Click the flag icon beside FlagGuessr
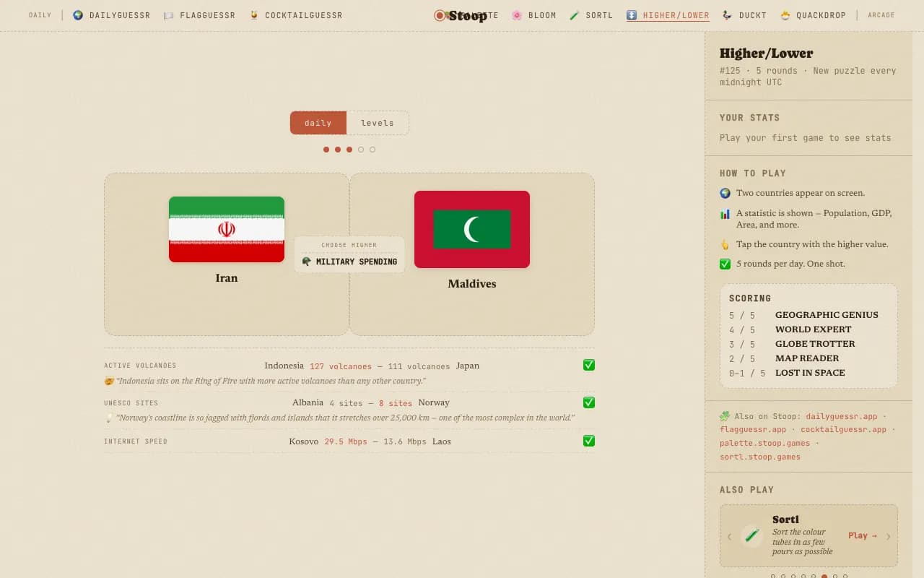 (x=168, y=15)
